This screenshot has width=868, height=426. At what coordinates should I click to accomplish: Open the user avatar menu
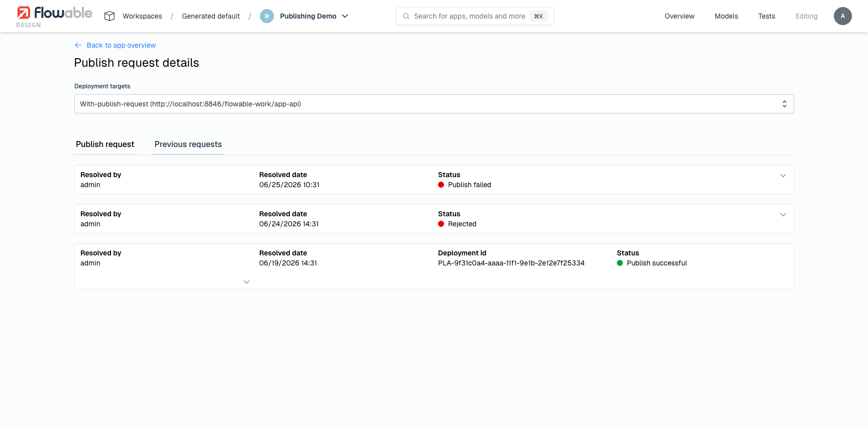842,16
